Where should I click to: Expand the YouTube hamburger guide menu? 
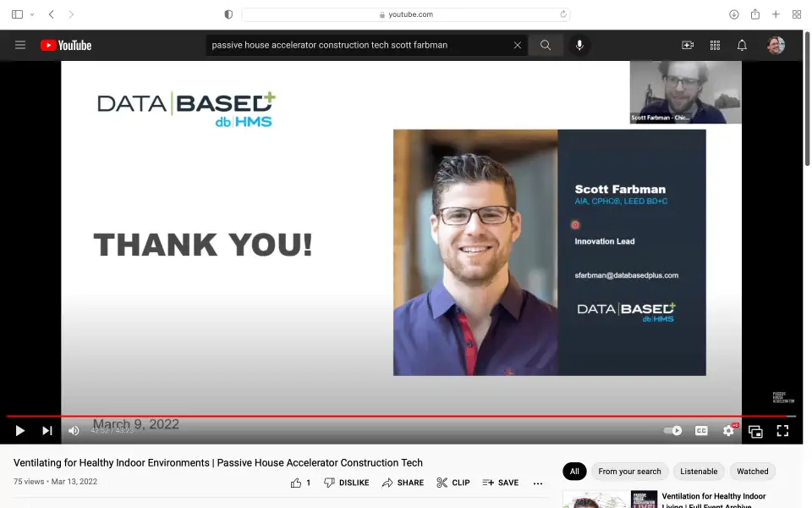click(x=20, y=45)
